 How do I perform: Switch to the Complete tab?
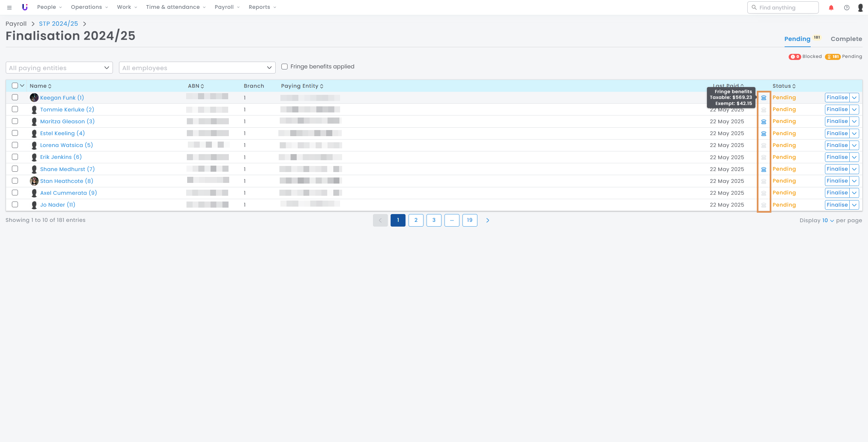pos(846,39)
